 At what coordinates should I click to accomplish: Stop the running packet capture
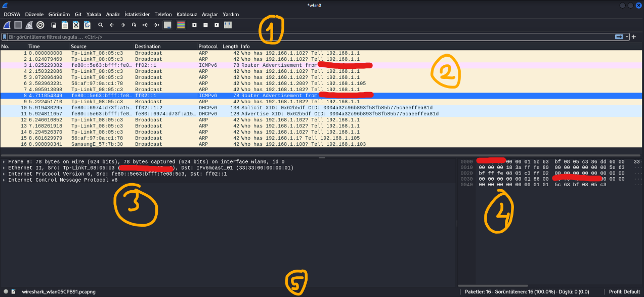[x=18, y=24]
